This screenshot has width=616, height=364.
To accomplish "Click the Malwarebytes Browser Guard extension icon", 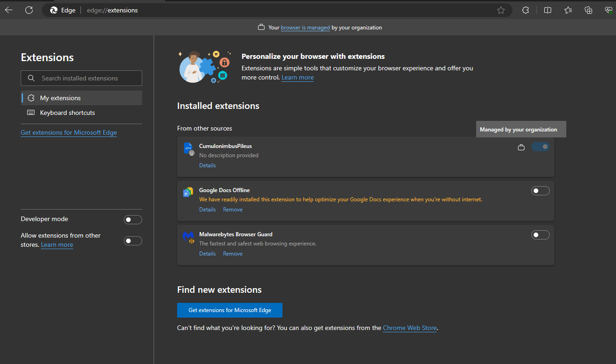I will [188, 237].
